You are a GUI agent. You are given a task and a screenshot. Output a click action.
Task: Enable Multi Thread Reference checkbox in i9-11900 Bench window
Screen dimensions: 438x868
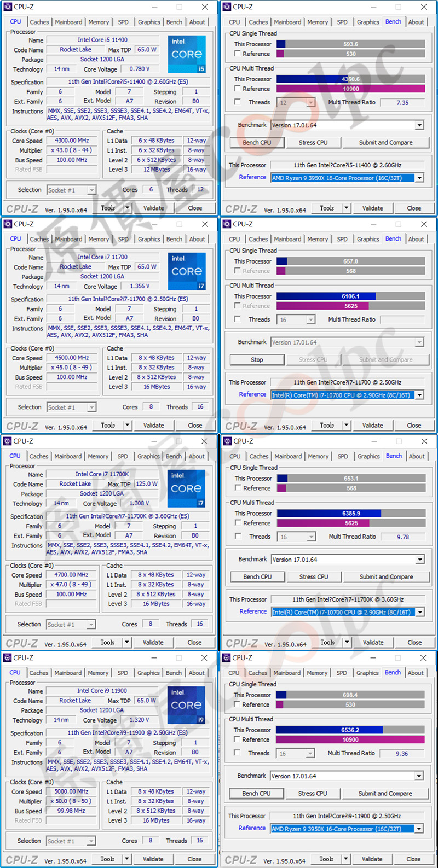(237, 739)
